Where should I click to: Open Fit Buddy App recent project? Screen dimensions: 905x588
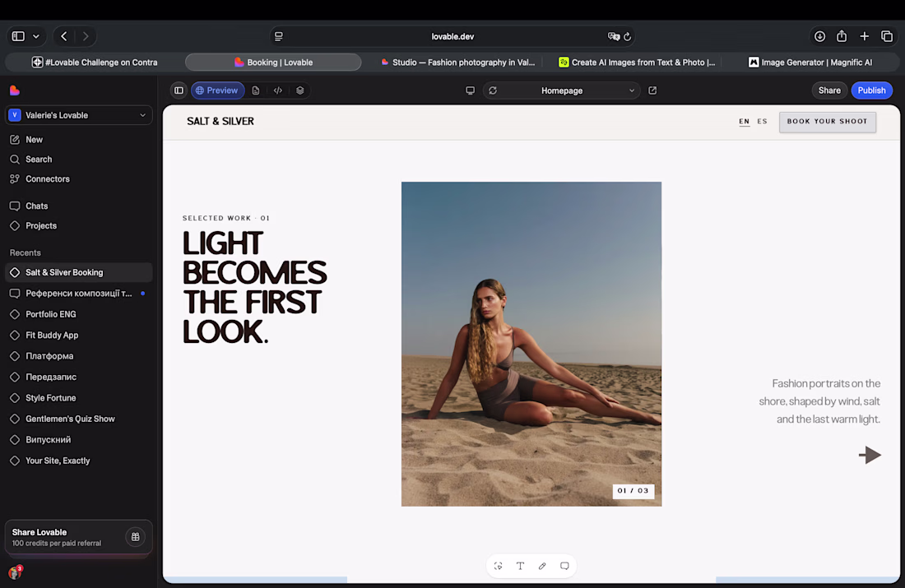tap(79, 336)
